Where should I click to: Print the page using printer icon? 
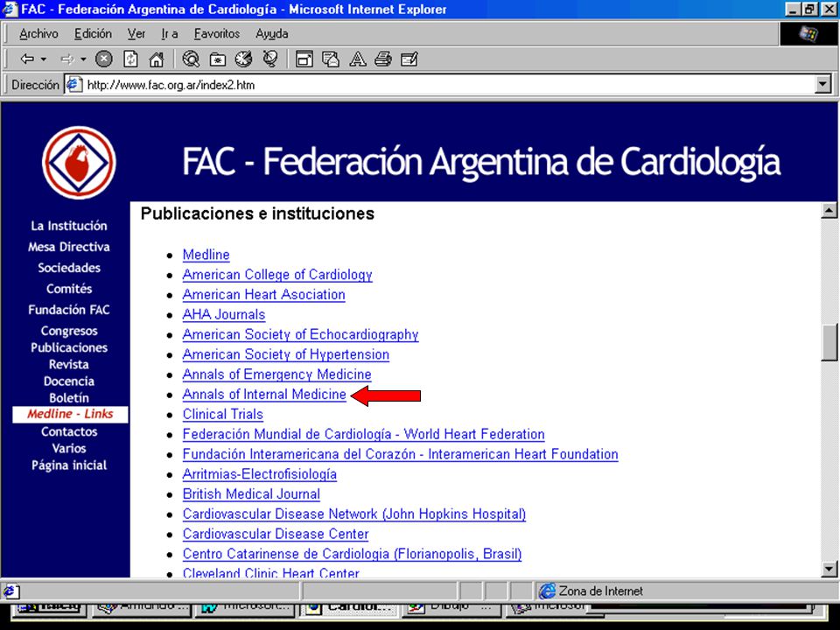(x=383, y=59)
